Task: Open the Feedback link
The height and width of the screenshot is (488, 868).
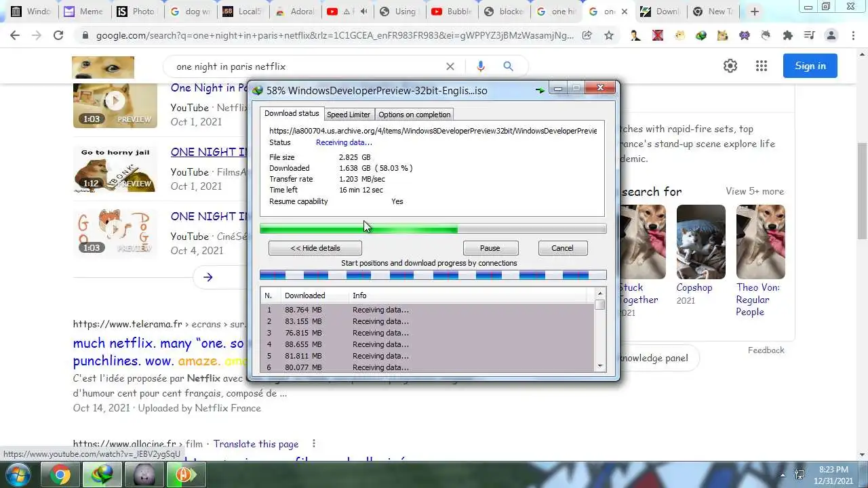Action: coord(766,350)
